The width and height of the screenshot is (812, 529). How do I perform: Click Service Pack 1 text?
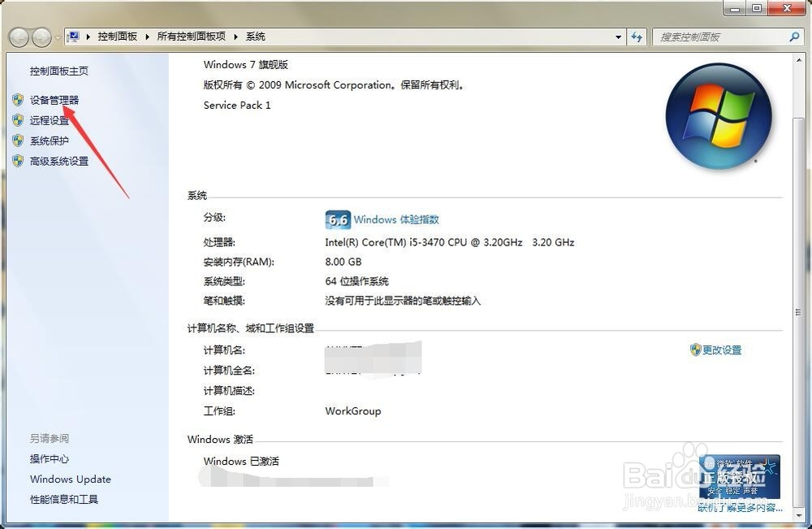(237, 105)
